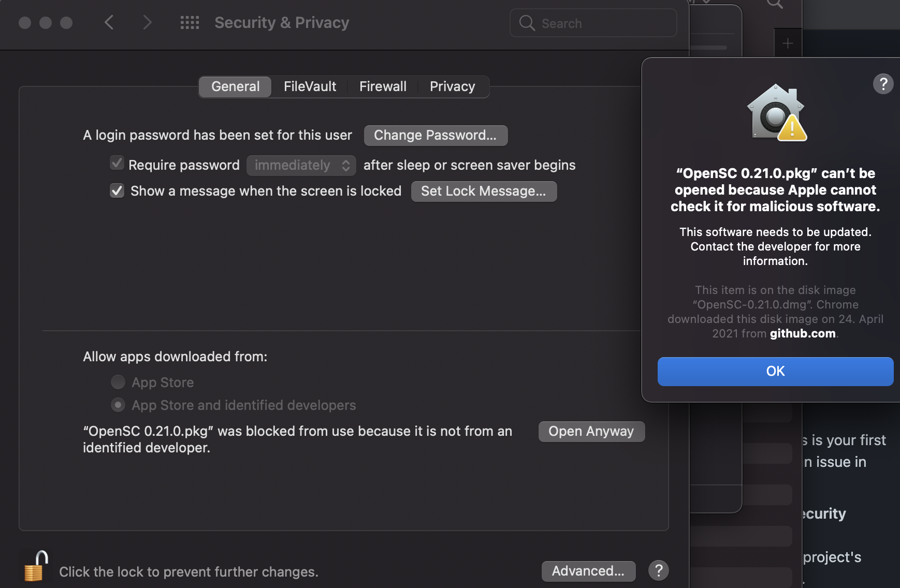
Task: Select the App Store radio button
Action: click(118, 382)
